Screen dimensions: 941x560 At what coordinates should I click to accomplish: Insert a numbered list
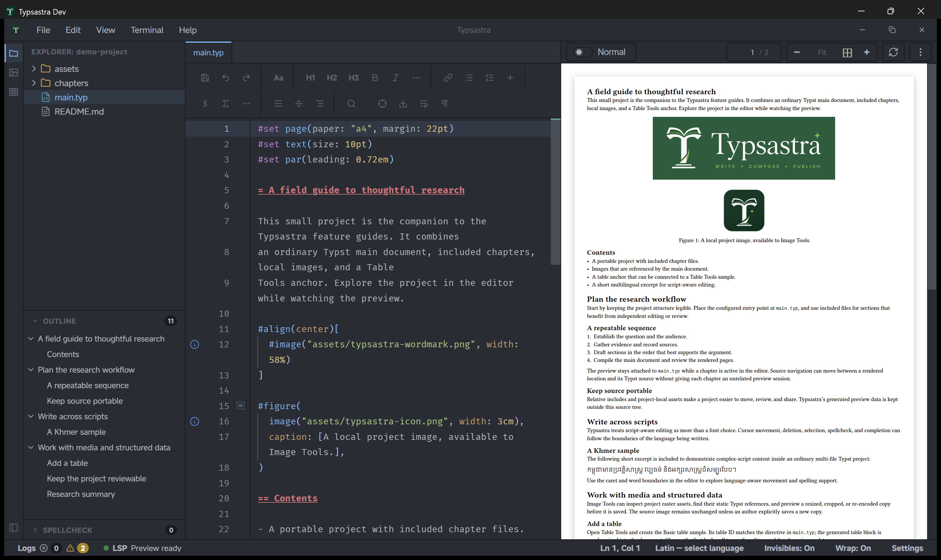[x=490, y=78]
